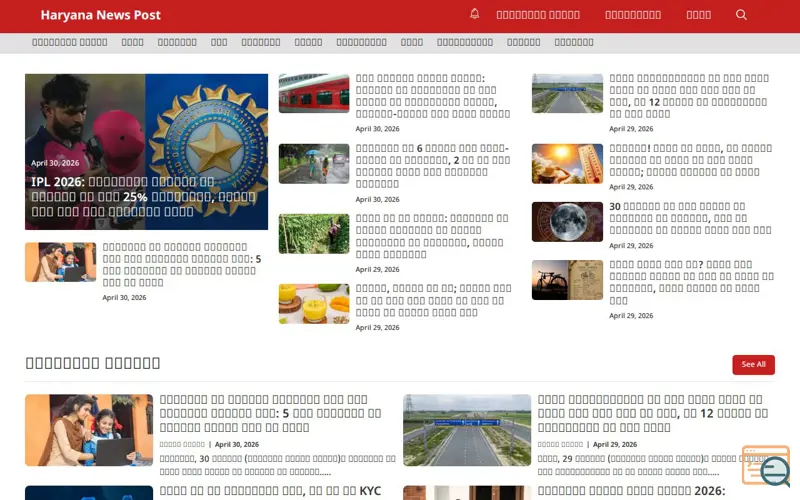The width and height of the screenshot is (800, 500).
Task: Click the header menu item before search icon
Action: 698,15
